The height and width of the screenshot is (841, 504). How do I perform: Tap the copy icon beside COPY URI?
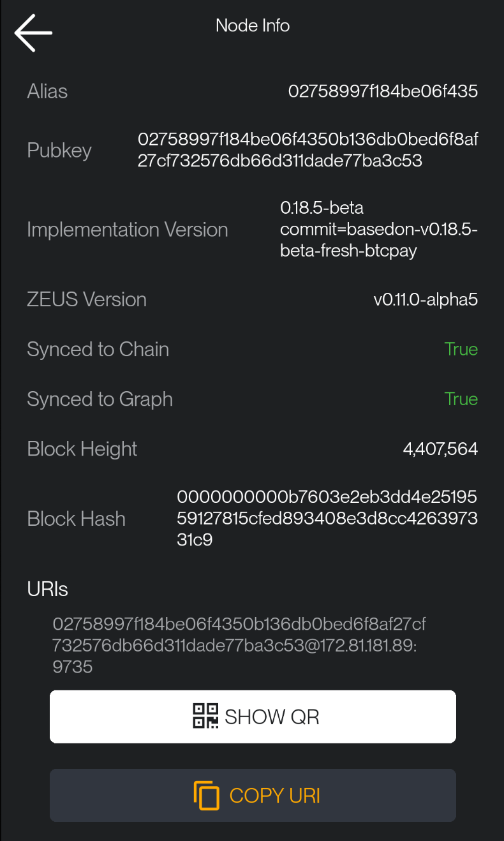click(x=205, y=795)
